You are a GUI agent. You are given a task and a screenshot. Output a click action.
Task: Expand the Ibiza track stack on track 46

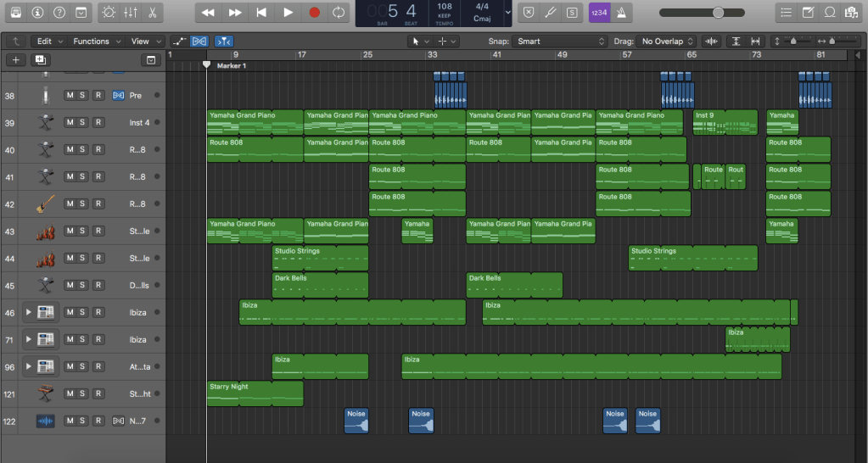(x=29, y=313)
